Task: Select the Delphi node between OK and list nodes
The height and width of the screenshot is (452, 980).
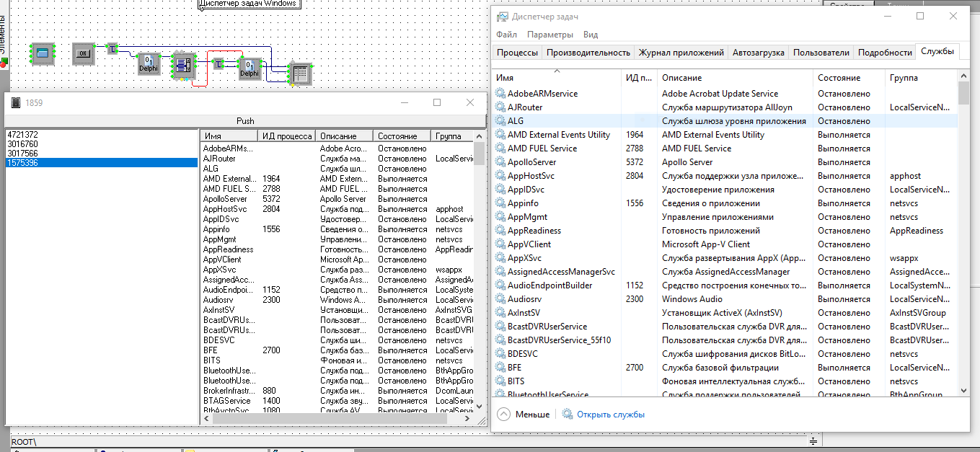Action: coord(149,63)
